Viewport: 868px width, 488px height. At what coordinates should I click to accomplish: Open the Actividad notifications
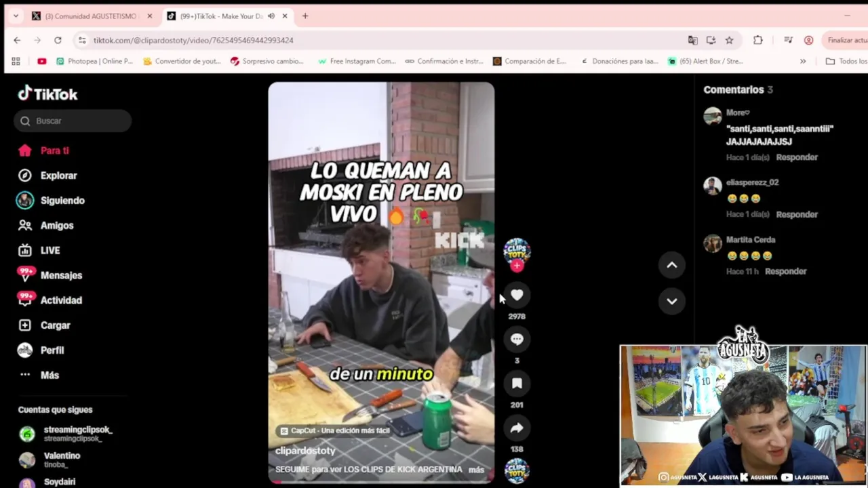(50, 300)
